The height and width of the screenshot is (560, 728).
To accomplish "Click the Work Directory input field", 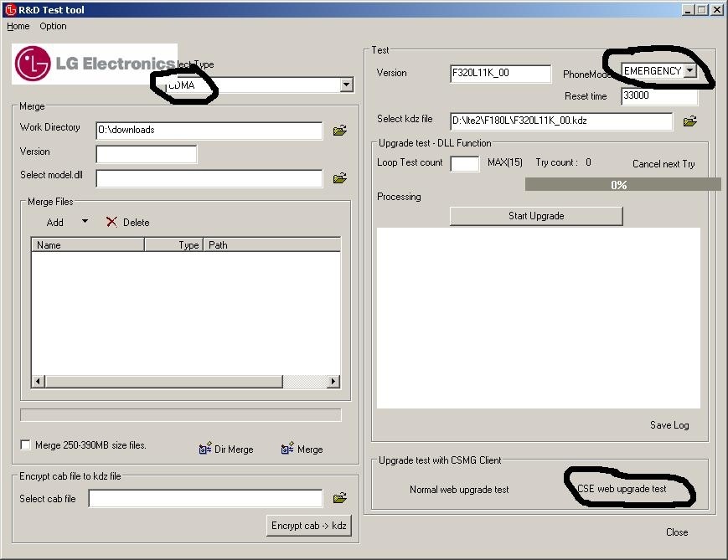I will click(209, 131).
